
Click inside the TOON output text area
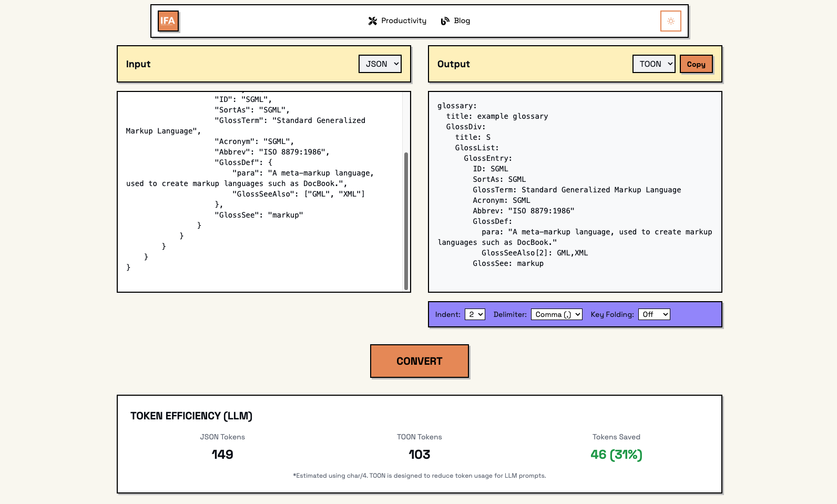575,192
